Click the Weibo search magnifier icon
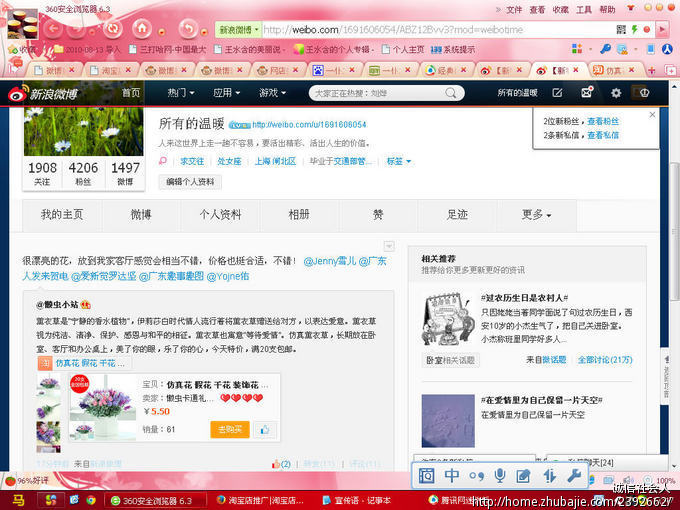The height and width of the screenshot is (510, 680). point(451,93)
